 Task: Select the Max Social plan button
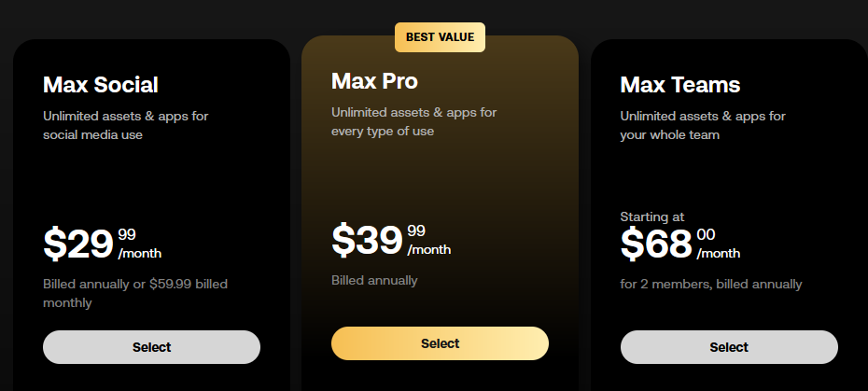tap(152, 347)
